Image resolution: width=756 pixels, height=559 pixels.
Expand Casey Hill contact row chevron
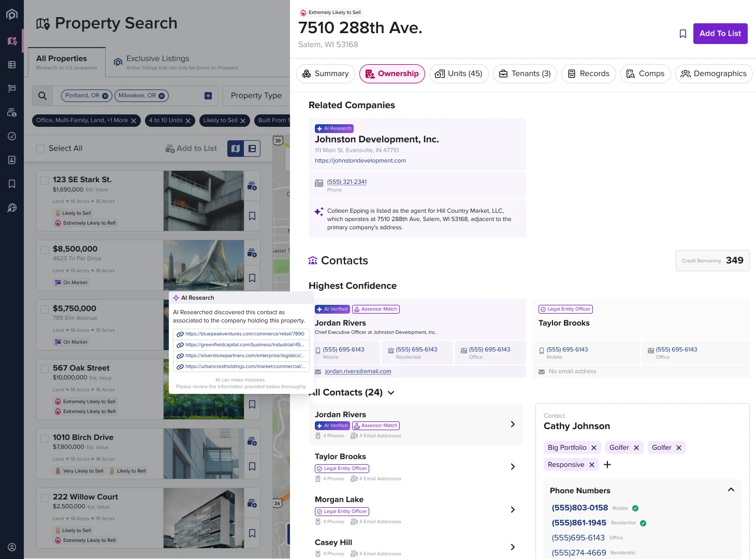coord(513,547)
